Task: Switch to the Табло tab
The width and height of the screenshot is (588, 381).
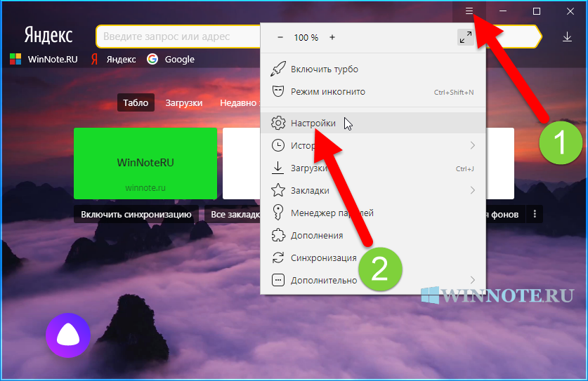Action: pyautogui.click(x=136, y=102)
